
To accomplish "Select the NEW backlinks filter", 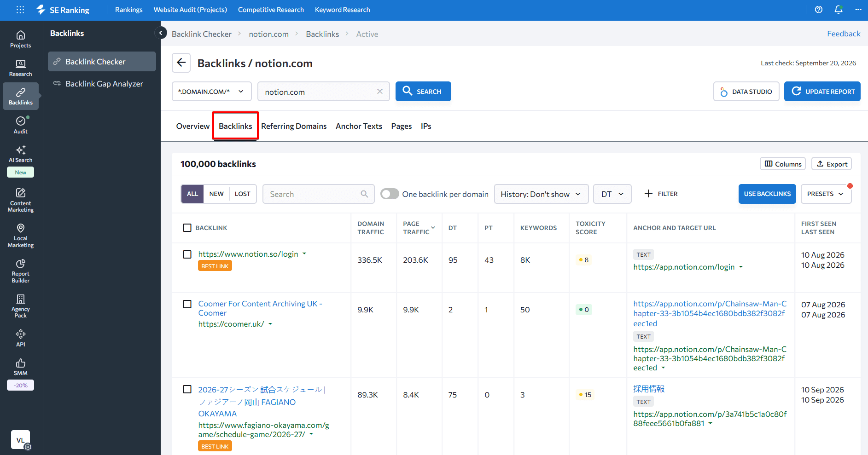I will (216, 194).
